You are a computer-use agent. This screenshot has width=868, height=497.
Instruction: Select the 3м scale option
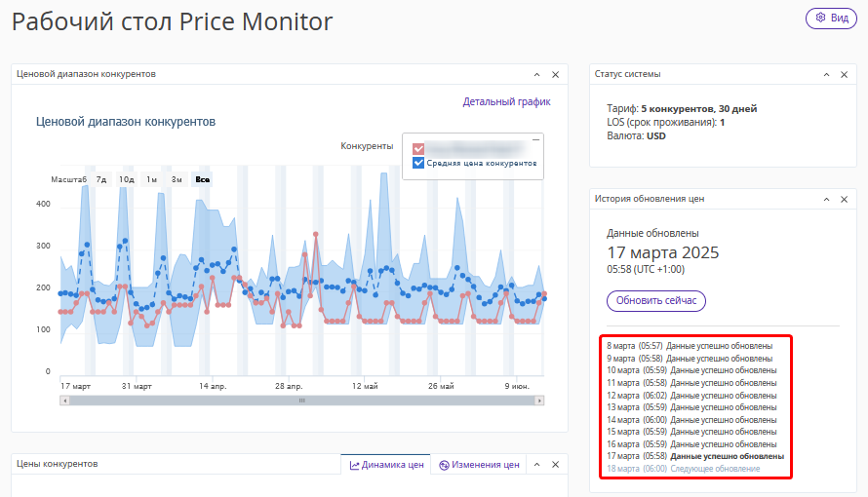(177, 179)
